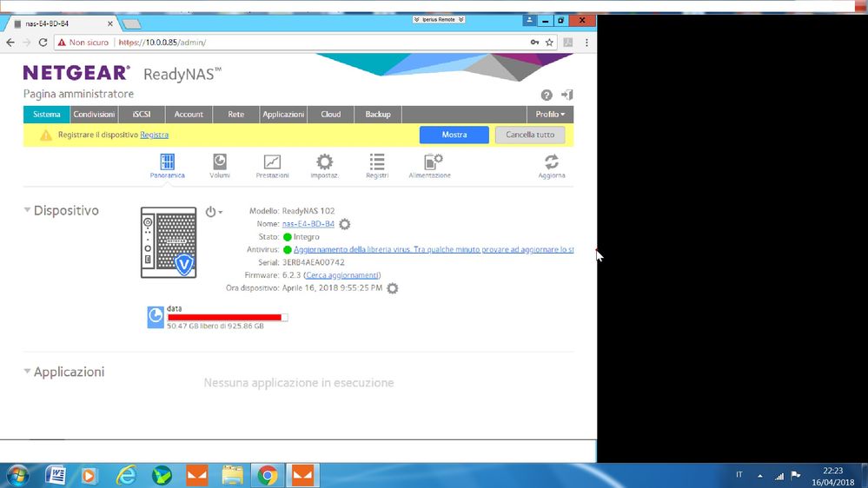This screenshot has width=868, height=488.
Task: Close the nas-E4-BD-B4 browser tab
Action: click(110, 23)
